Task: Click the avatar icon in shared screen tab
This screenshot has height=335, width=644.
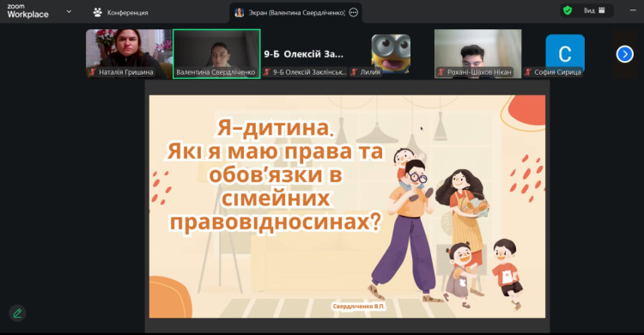Action: tap(240, 13)
